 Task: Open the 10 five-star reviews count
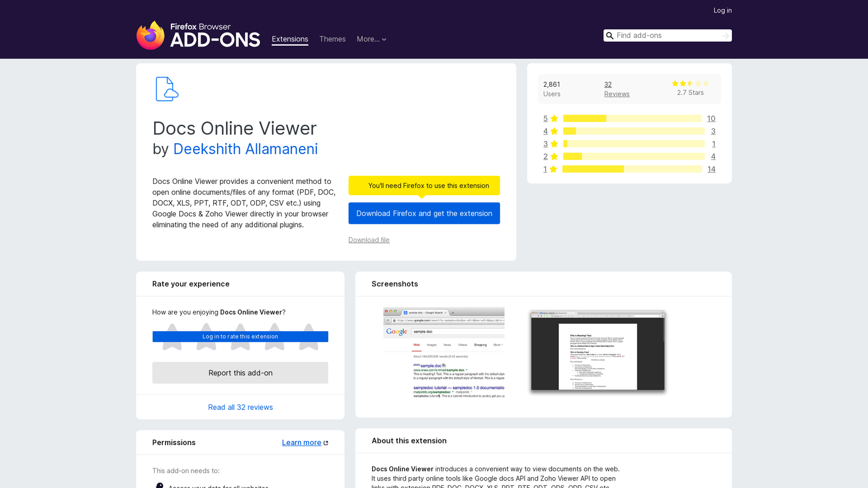point(711,119)
